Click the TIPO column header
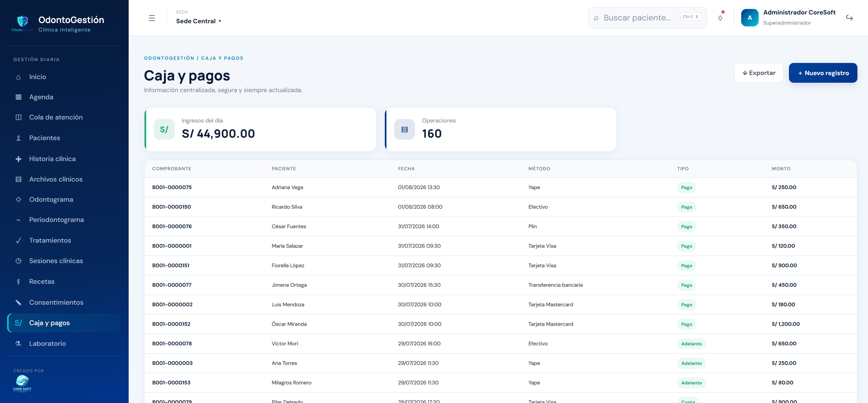 coord(683,168)
